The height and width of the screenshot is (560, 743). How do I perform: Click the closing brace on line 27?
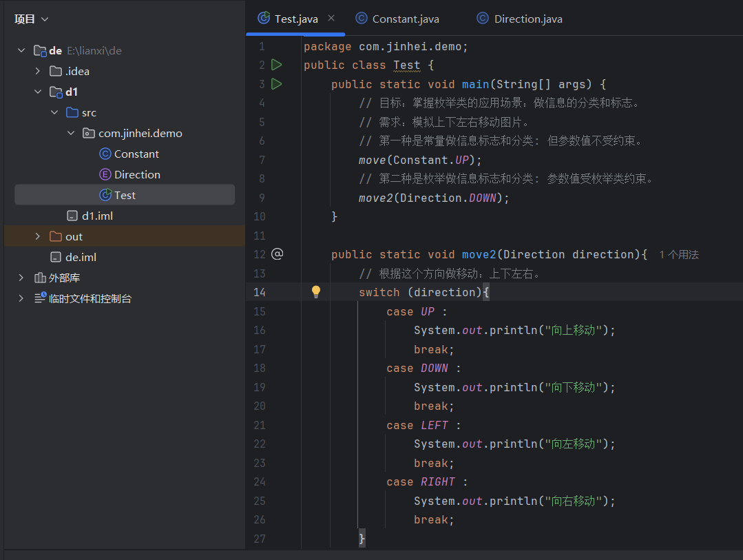point(362,539)
